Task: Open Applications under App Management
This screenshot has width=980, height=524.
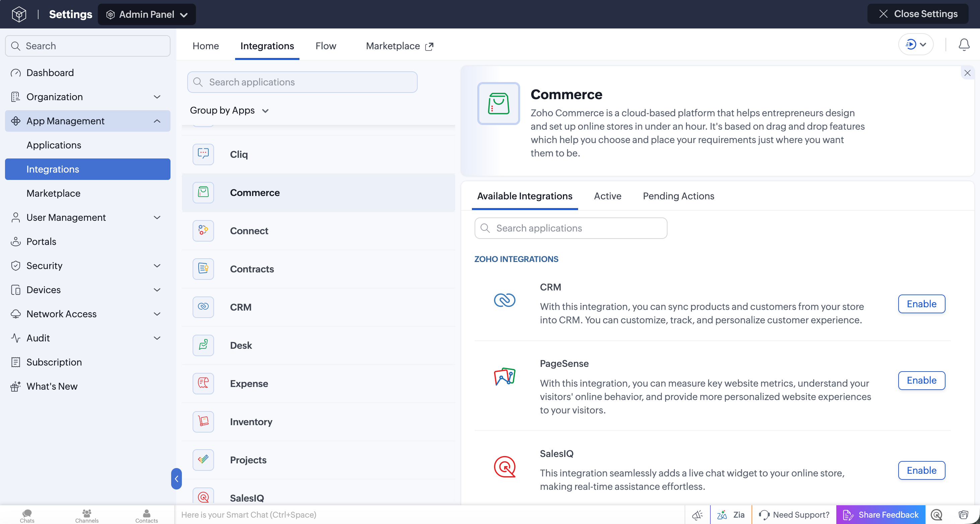Action: (87, 145)
